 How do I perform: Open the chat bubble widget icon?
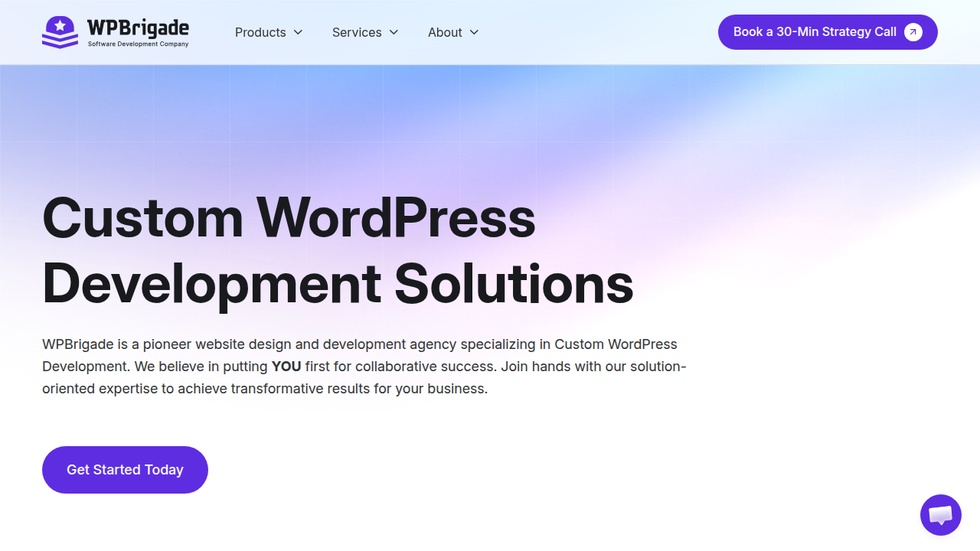(941, 515)
